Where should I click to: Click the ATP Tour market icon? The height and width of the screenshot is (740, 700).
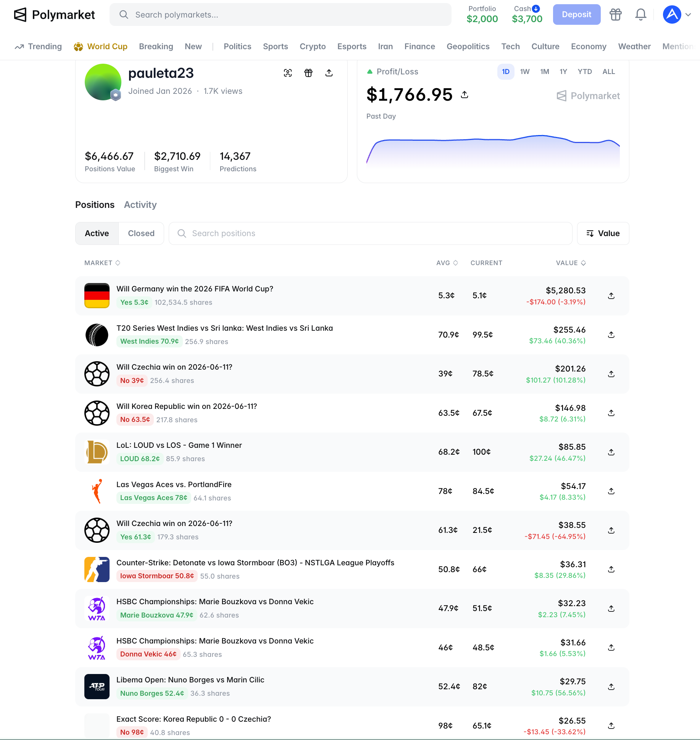click(97, 687)
